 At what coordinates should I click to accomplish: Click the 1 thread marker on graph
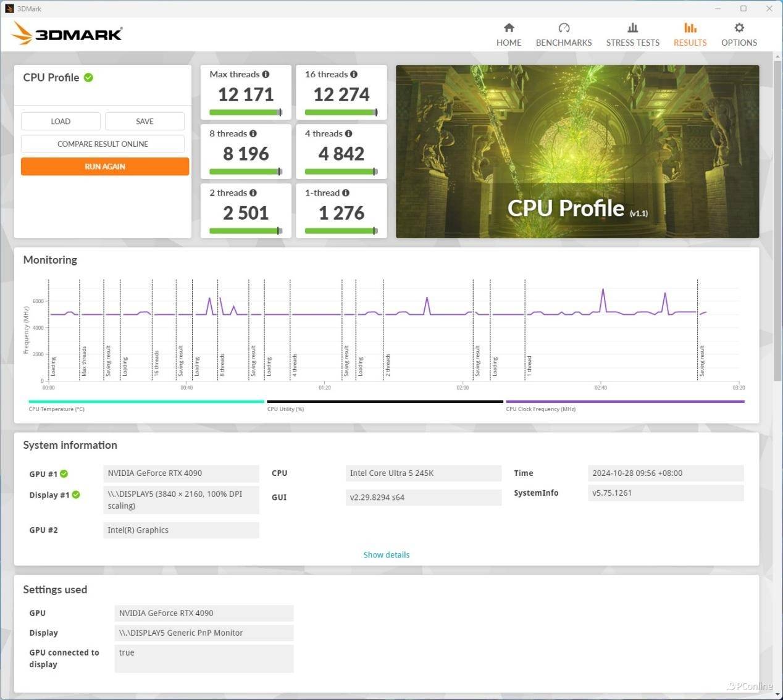[x=529, y=366]
